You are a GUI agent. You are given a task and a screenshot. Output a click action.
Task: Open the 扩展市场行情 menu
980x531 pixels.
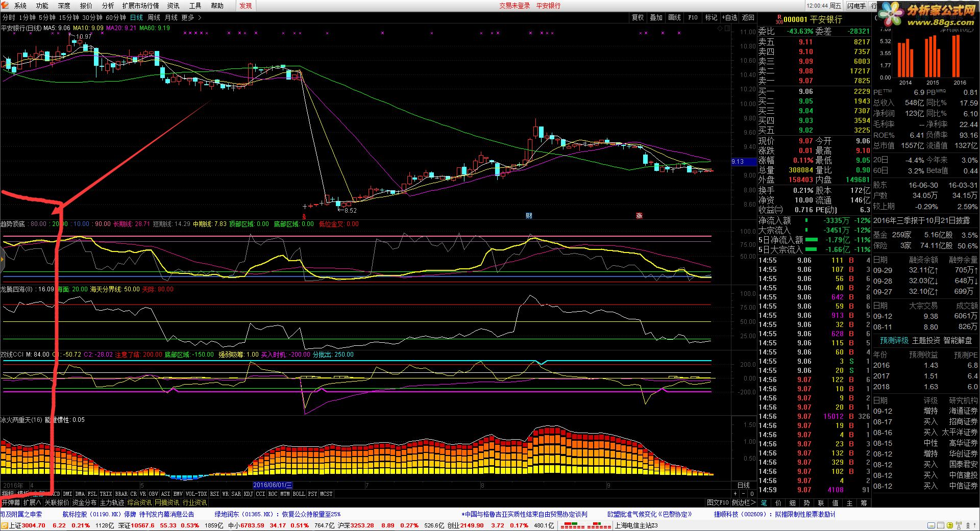[140, 6]
